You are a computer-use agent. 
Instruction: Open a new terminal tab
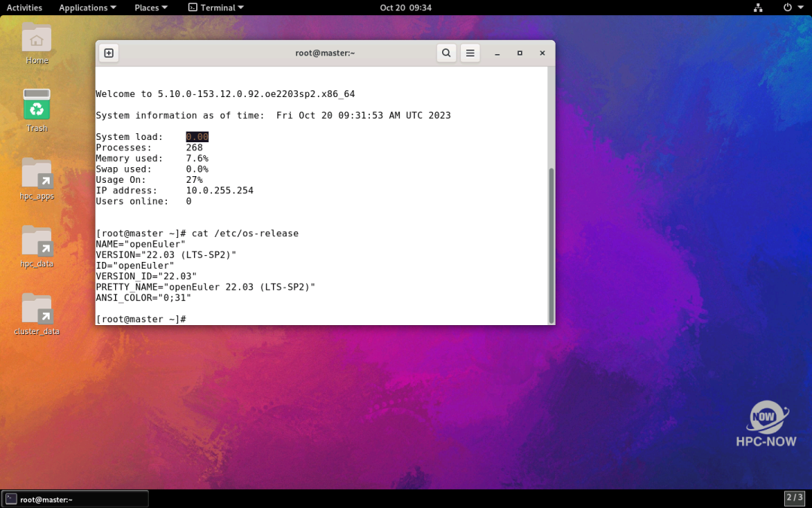click(x=109, y=53)
